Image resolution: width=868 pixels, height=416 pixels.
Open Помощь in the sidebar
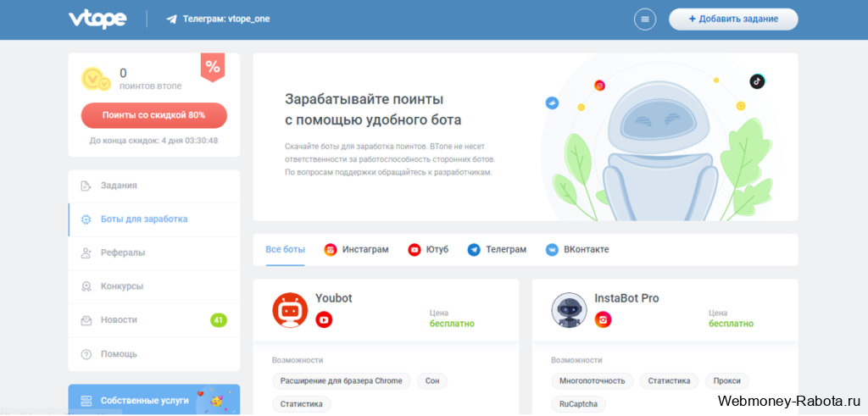pyautogui.click(x=154, y=354)
